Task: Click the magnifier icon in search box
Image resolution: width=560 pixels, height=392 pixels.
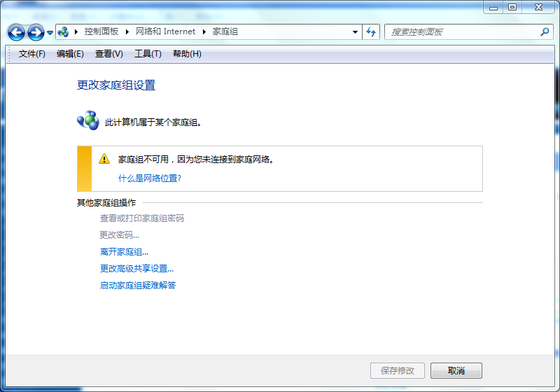Action: click(x=545, y=32)
